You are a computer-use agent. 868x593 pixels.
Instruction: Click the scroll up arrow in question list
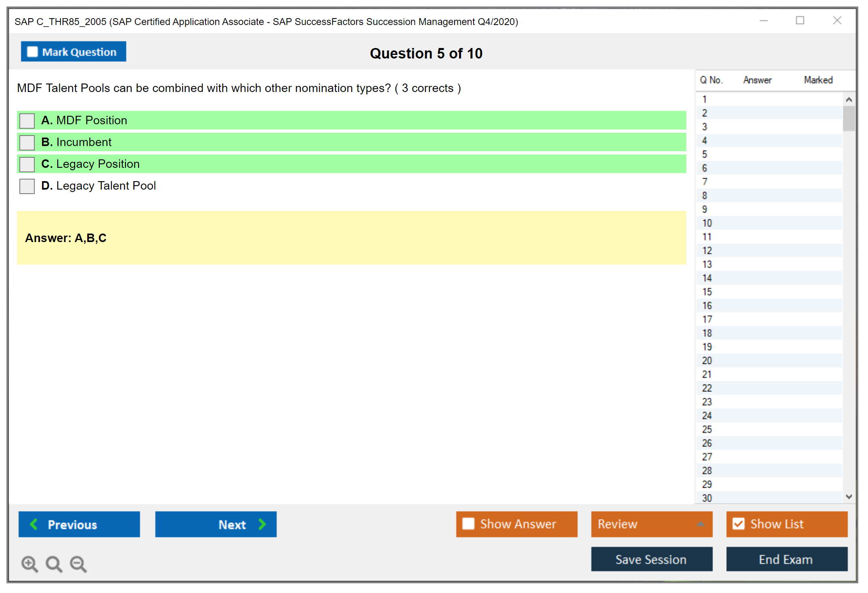849,100
